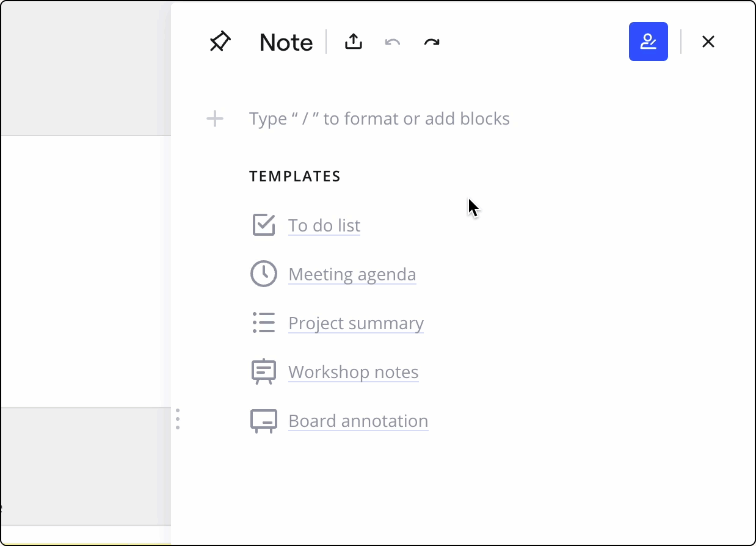Click the plus icon to add block
This screenshot has width=756, height=546.
point(215,118)
